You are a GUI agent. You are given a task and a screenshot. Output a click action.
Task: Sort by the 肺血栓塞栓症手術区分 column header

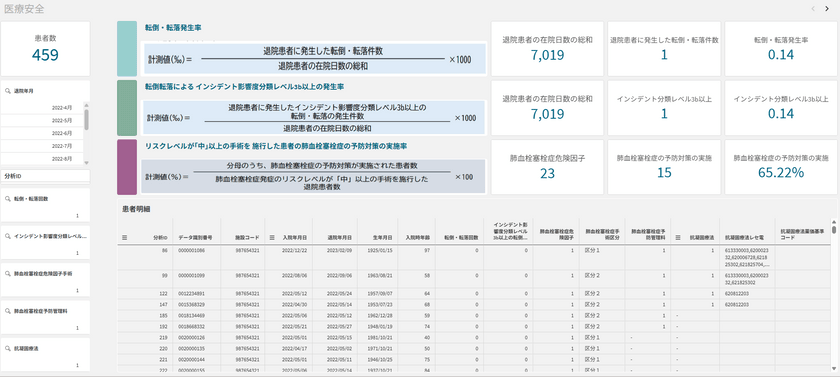[602, 234]
